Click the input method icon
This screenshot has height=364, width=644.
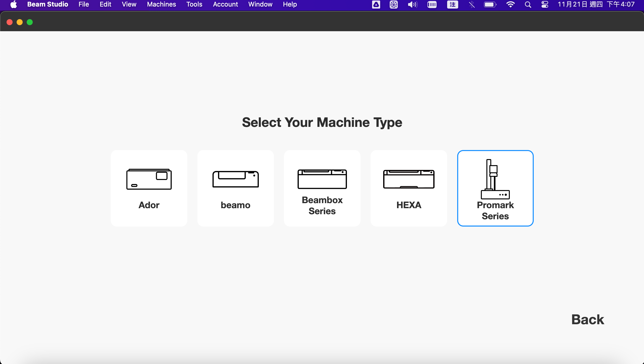pyautogui.click(x=452, y=5)
